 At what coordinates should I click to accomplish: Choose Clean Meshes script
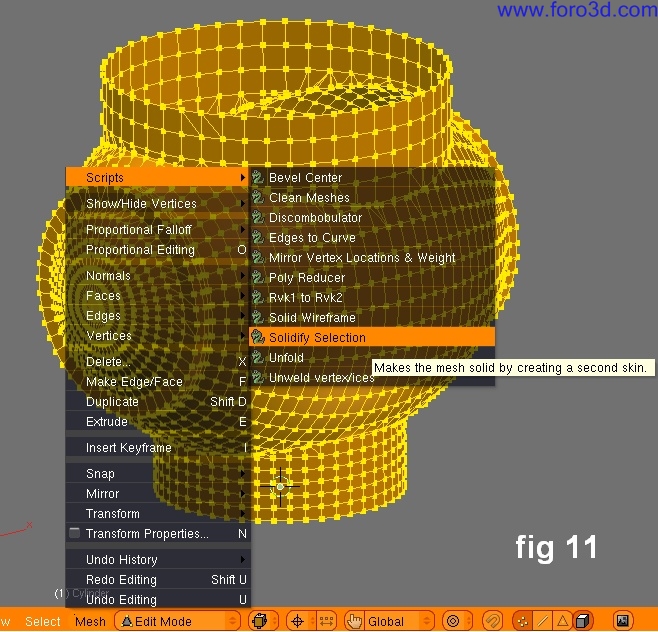point(372,197)
